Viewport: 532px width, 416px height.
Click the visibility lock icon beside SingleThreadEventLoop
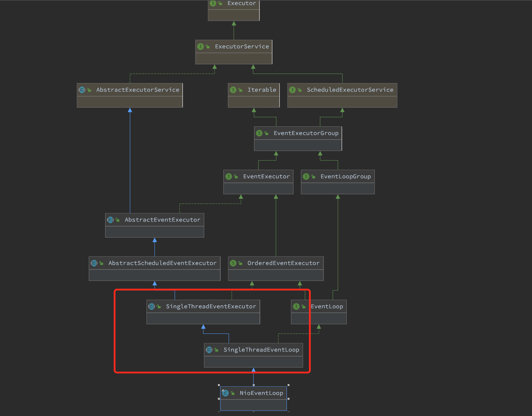216,350
